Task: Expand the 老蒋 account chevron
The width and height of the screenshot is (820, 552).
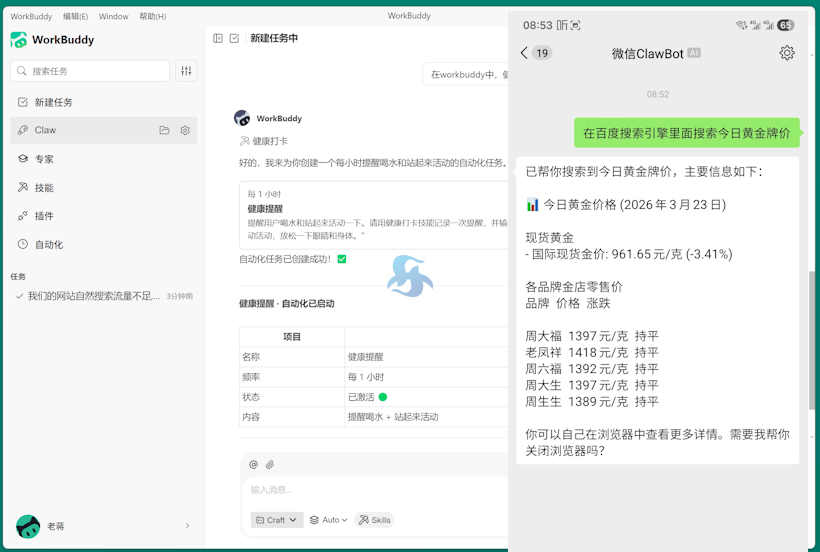Action: coord(187,526)
